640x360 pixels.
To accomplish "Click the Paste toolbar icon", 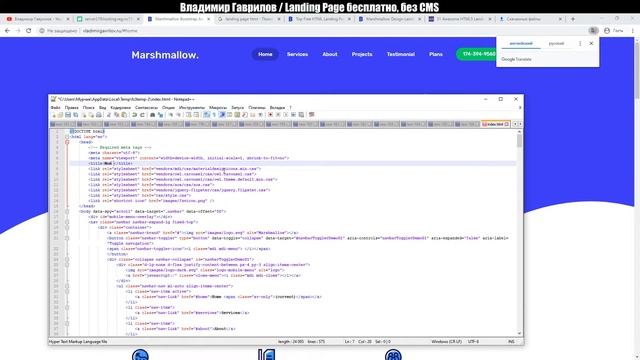I will click(x=124, y=115).
